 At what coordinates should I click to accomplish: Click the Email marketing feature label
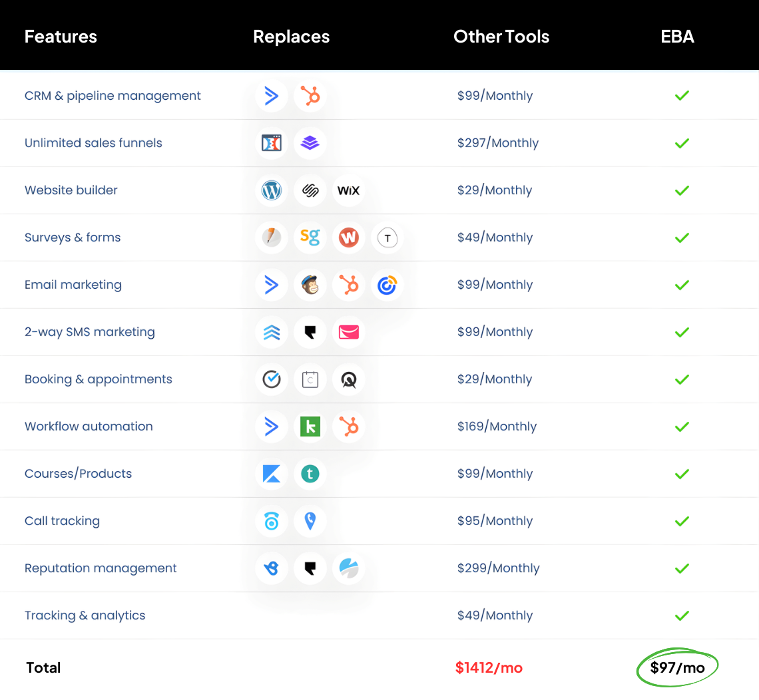(x=73, y=285)
